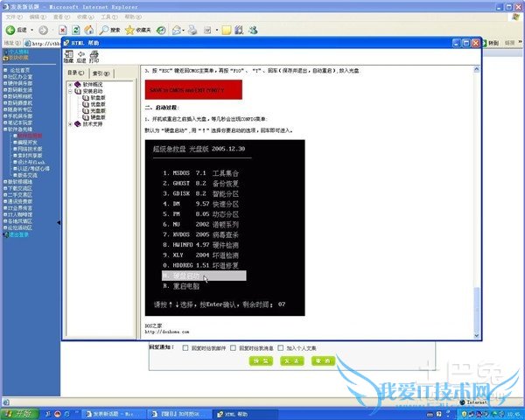This screenshot has width=525, height=420.
Task: Click the 转到 Go button in IE
Action: pos(490,43)
